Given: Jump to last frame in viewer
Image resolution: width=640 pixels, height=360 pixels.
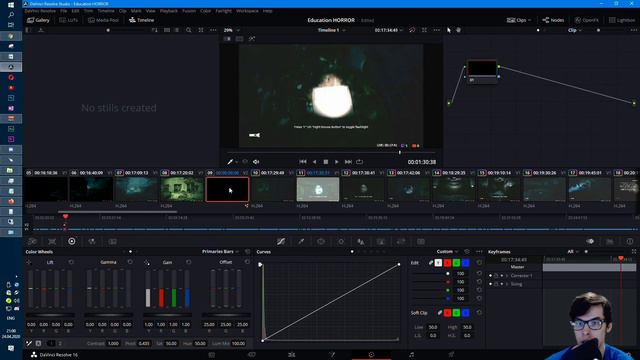Looking at the screenshot, I should (348, 162).
